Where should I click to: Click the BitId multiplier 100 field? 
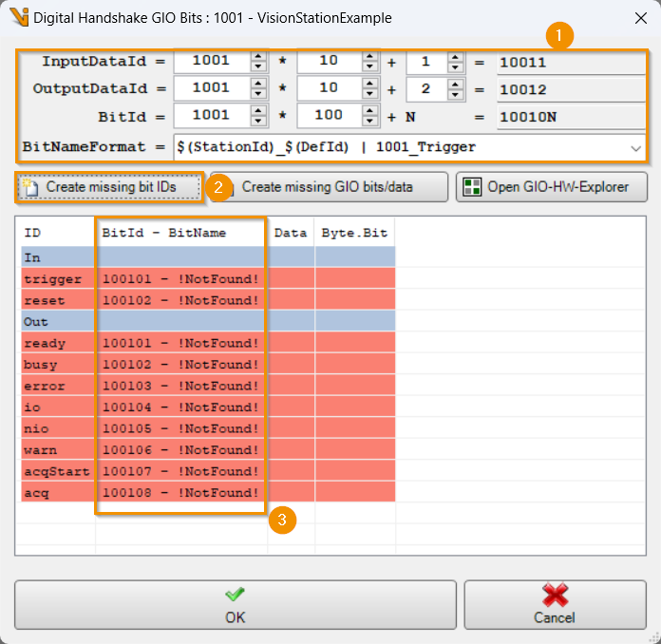click(x=330, y=116)
